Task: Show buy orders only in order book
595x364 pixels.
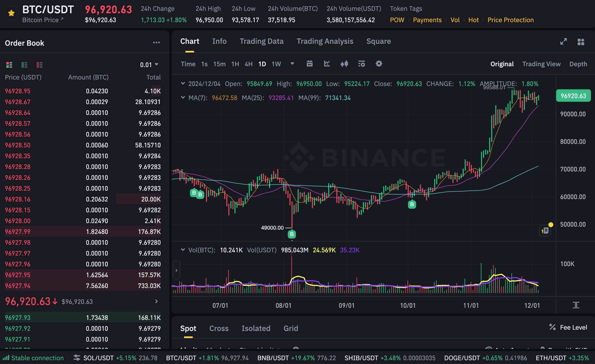Action: coord(24,65)
